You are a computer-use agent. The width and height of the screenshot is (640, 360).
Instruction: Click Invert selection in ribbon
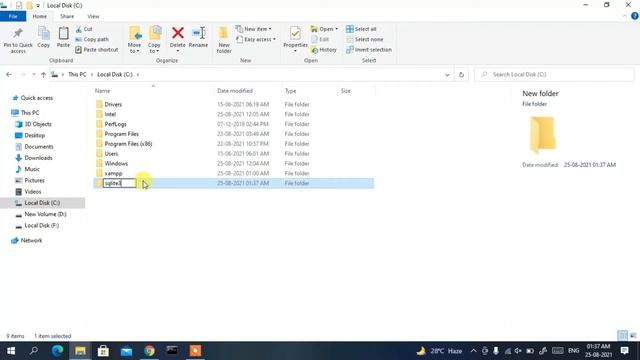(x=369, y=50)
